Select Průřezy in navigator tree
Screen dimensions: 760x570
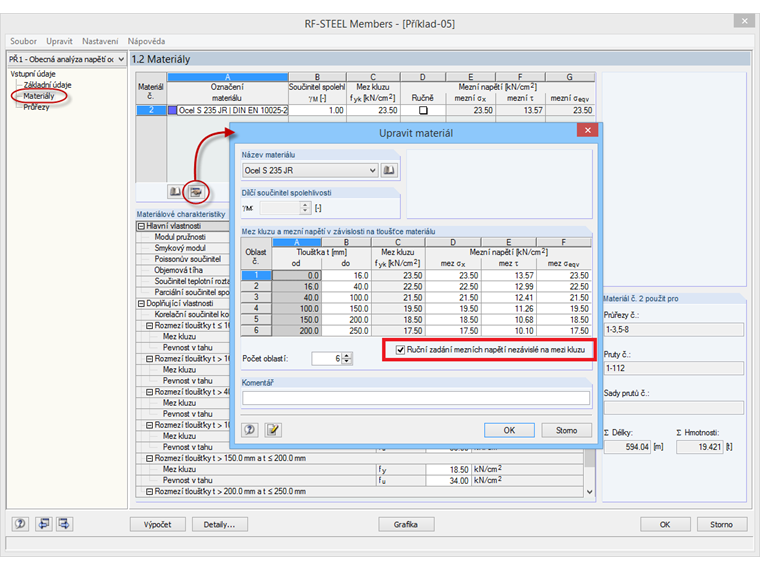pos(36,107)
